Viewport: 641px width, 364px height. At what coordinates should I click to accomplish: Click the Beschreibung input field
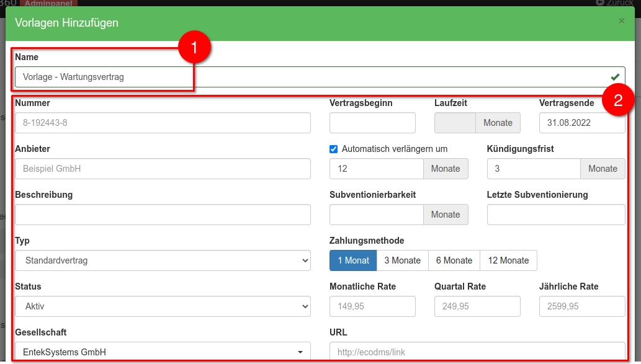coord(163,215)
